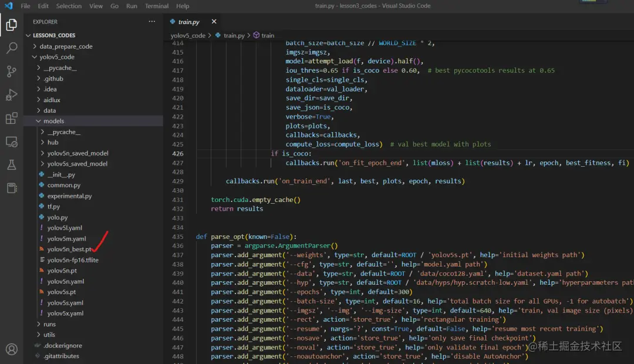This screenshot has width=634, height=364.
Task: Open the Run and Debug view icon
Action: [x=11, y=95]
